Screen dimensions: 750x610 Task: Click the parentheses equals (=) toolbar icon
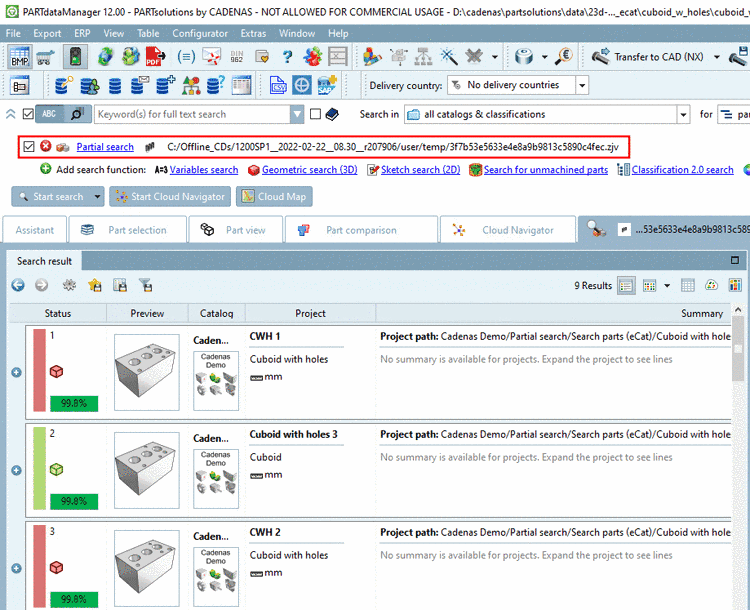[186, 57]
